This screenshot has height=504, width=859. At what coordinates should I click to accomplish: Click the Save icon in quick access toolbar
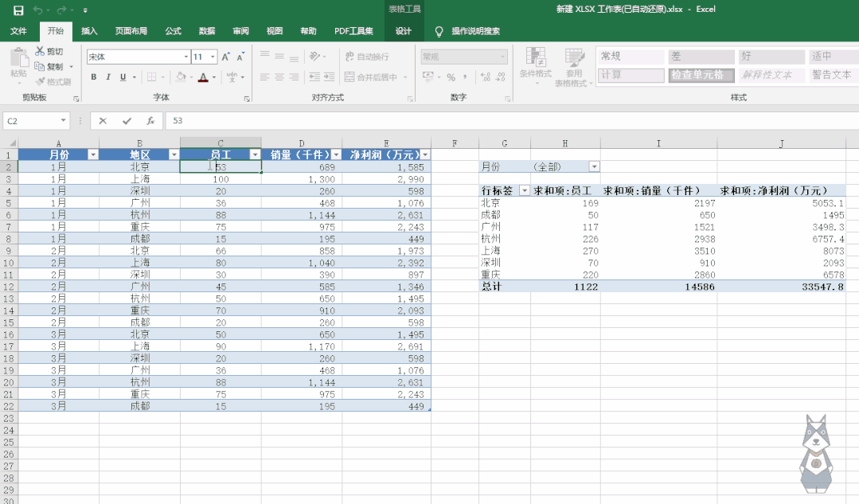pyautogui.click(x=18, y=10)
